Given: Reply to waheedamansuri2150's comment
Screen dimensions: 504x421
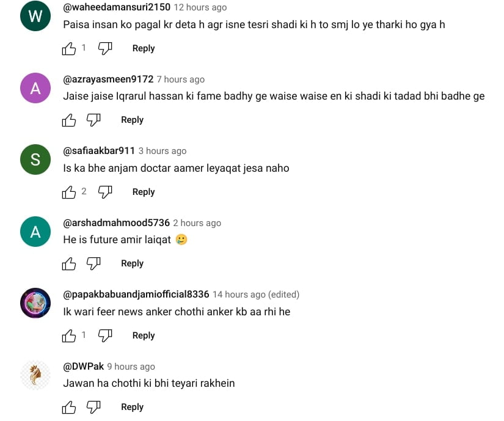Looking at the screenshot, I should 144,48.
